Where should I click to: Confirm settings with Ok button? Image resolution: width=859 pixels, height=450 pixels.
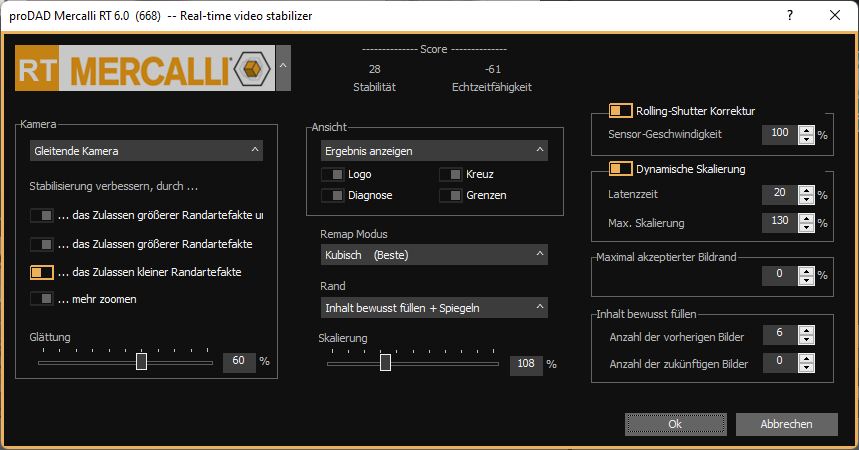[x=675, y=424]
